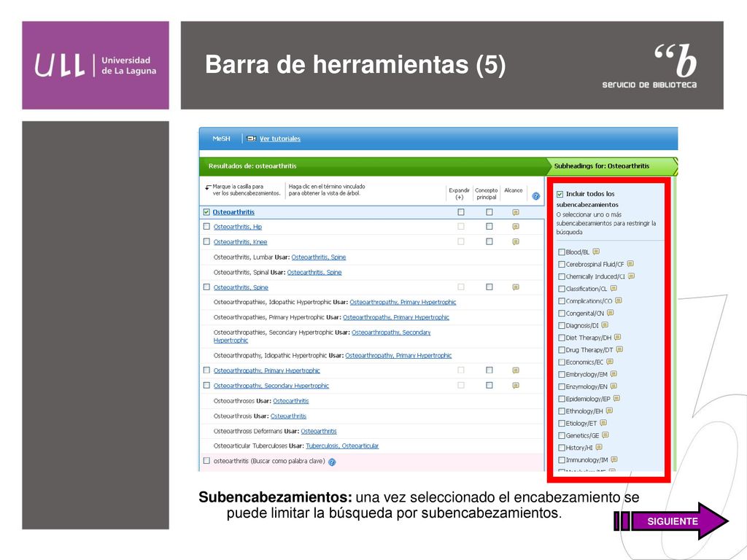Tick Expandir checkbox for Osteoarthritis
The height and width of the screenshot is (560, 747).
click(461, 212)
